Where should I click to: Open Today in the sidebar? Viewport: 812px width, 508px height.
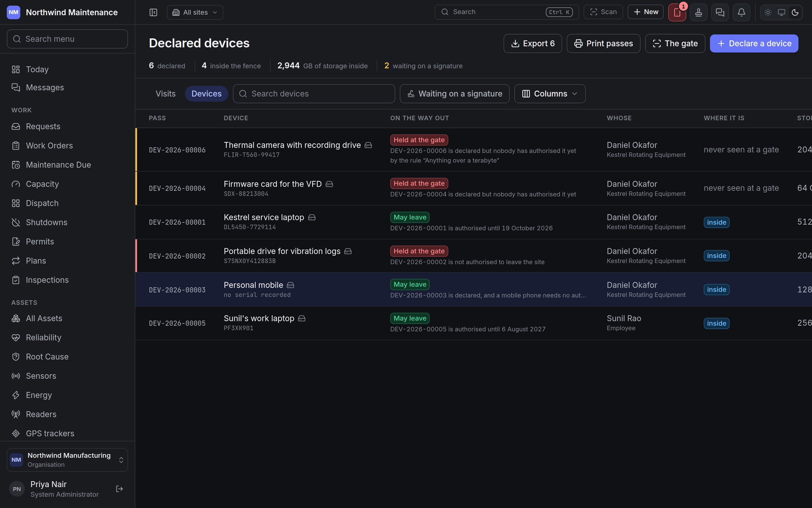coord(67,69)
